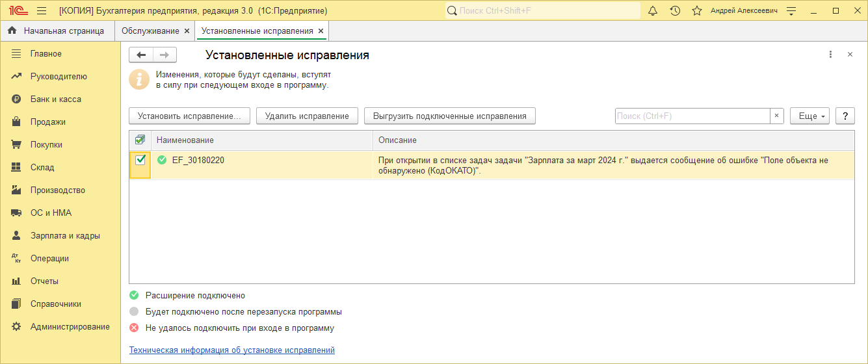
Task: Open favorites star icon
Action: coord(697,11)
